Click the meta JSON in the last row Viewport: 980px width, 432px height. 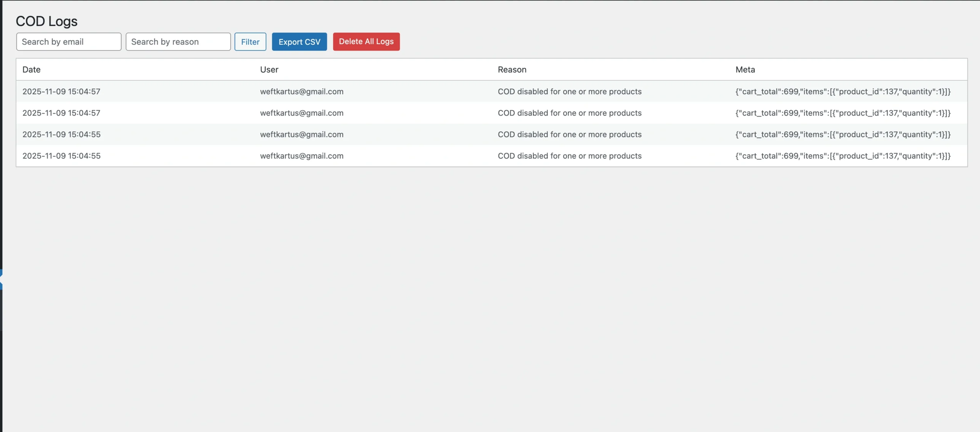[x=843, y=156]
